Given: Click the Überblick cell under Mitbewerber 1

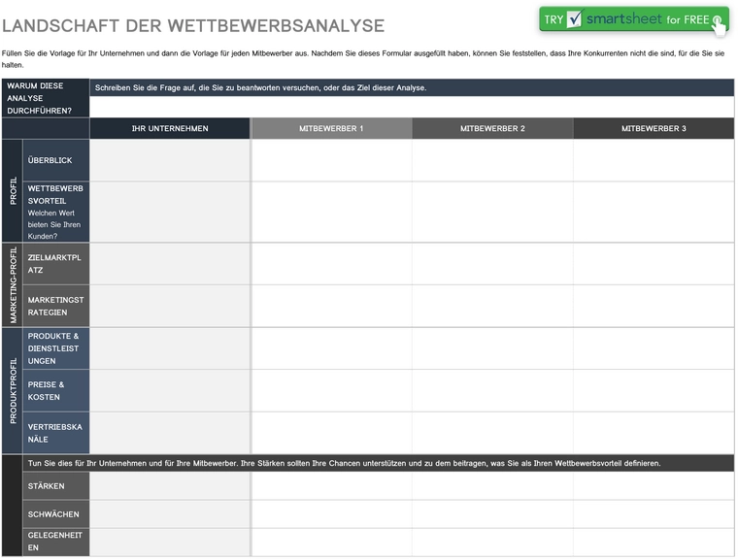Looking at the screenshot, I should pos(331,160).
